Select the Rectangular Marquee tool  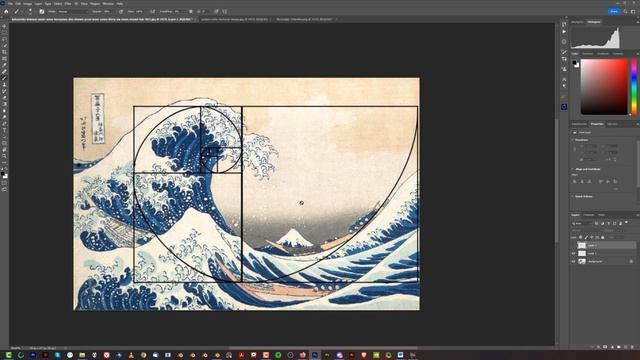[x=4, y=33]
